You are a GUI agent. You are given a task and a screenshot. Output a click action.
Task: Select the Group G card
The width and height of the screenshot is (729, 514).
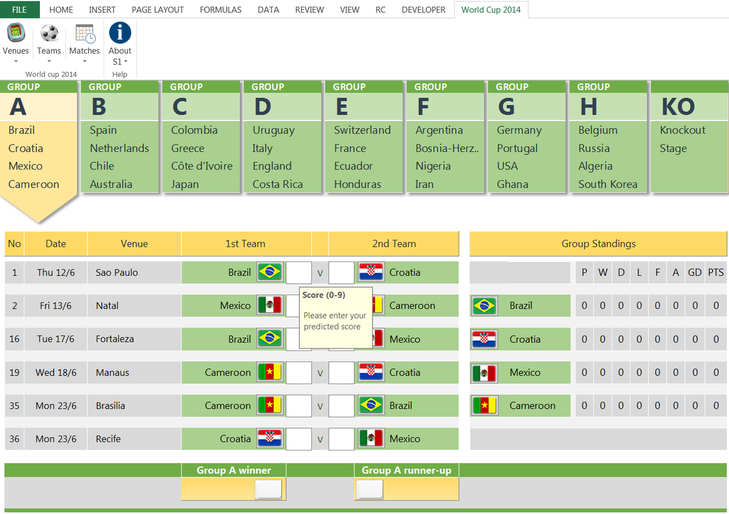click(x=527, y=137)
